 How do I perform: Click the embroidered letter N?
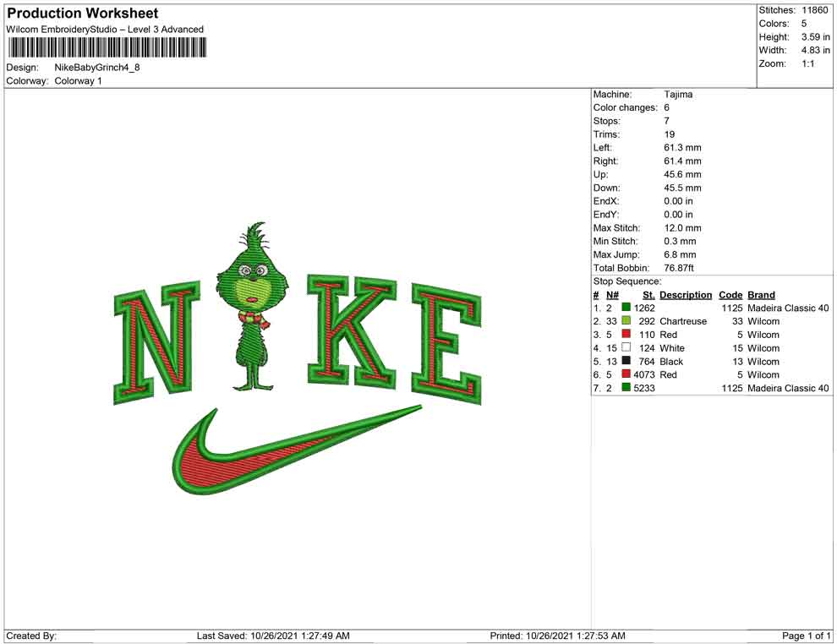(156, 342)
